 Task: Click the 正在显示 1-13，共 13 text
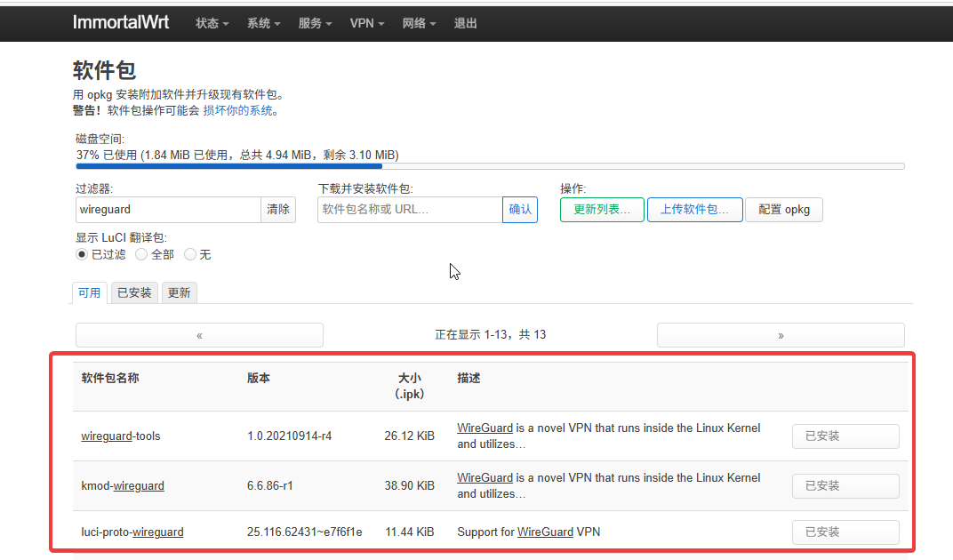pos(491,334)
